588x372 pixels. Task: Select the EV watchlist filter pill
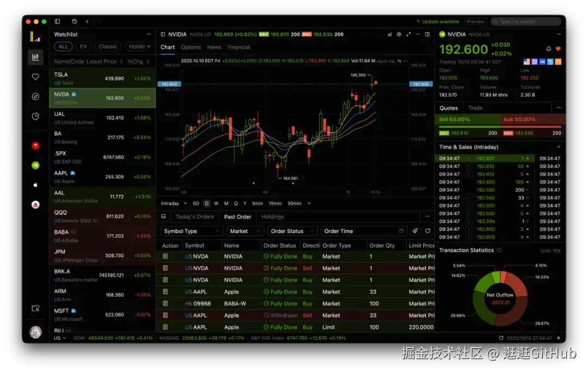coord(84,46)
